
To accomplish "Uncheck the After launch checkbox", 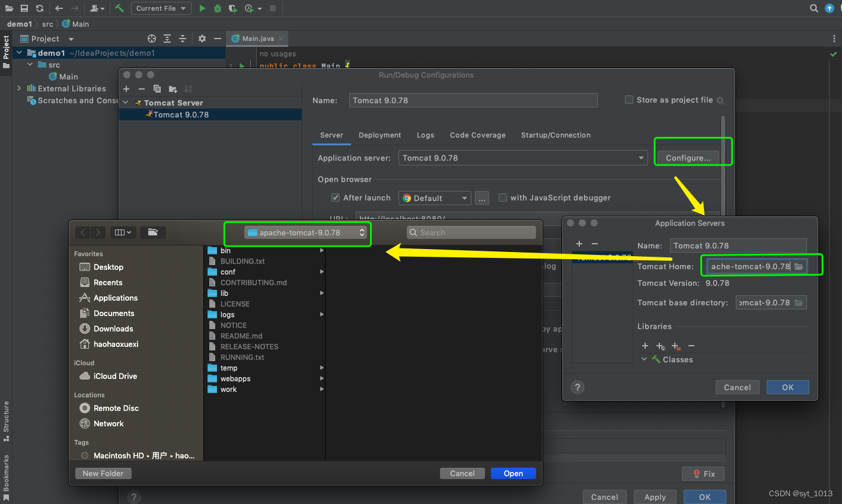I will [336, 197].
